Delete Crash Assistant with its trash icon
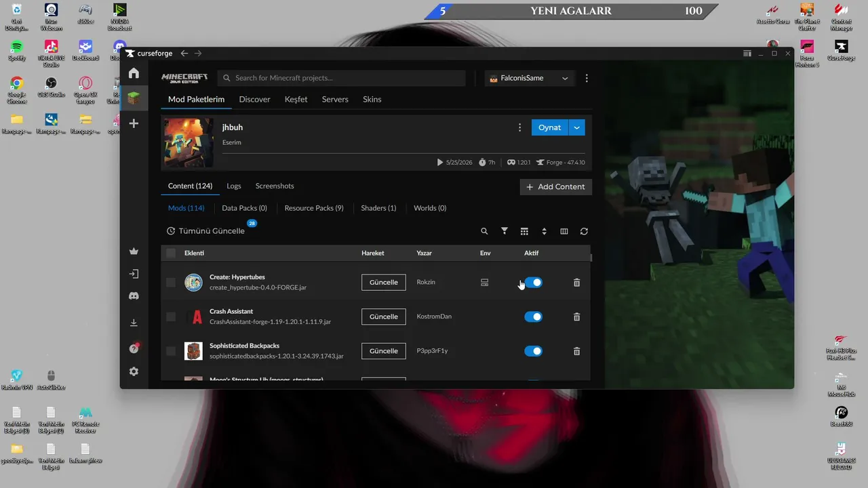 pyautogui.click(x=576, y=317)
